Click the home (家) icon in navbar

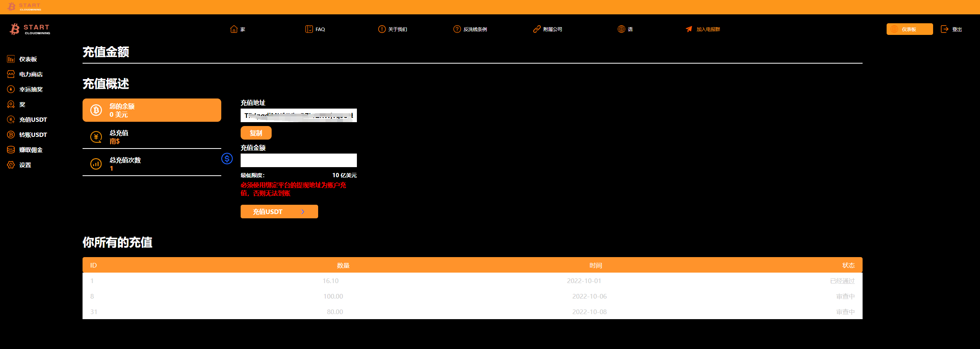(234, 29)
